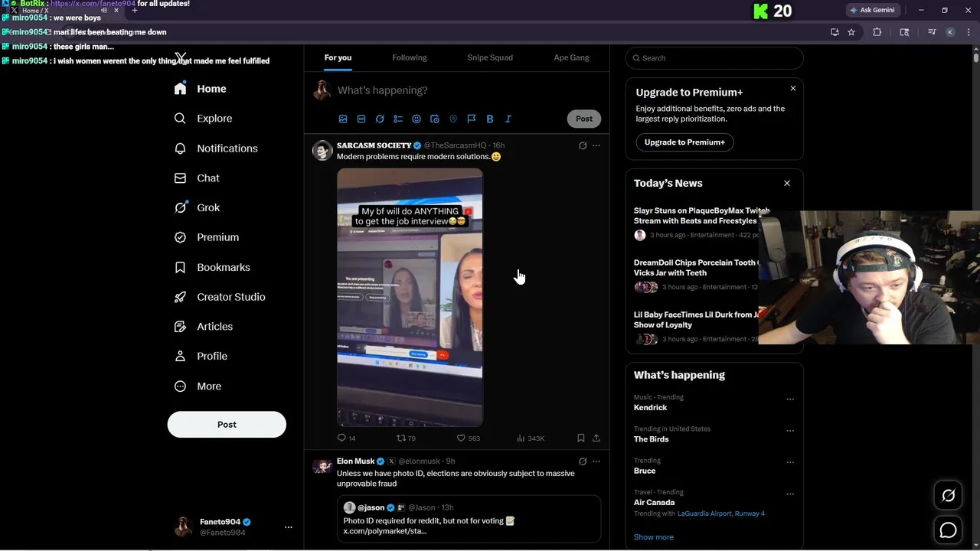Toggle bold formatting in composer

click(490, 119)
